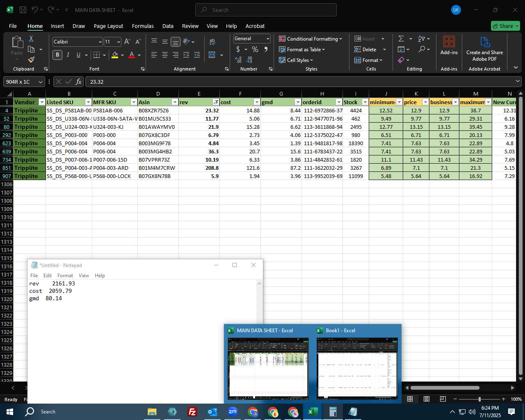Decrease font size with small A icon
The image size is (525, 420).
138,41
